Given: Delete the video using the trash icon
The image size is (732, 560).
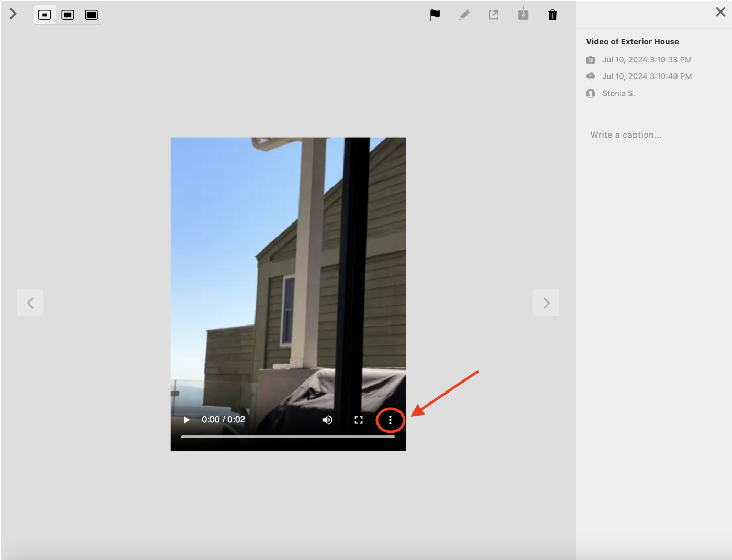Looking at the screenshot, I should pyautogui.click(x=552, y=15).
